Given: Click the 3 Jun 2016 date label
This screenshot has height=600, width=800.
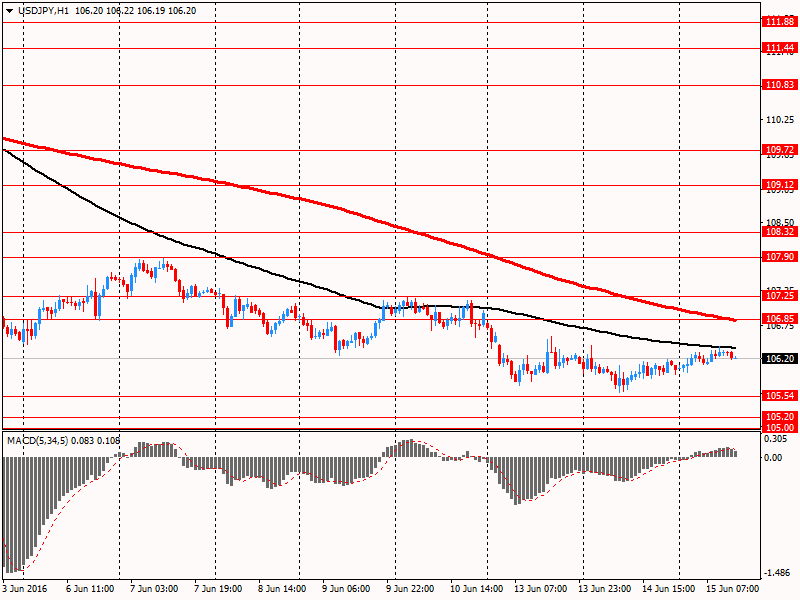Looking at the screenshot, I should 24,589.
